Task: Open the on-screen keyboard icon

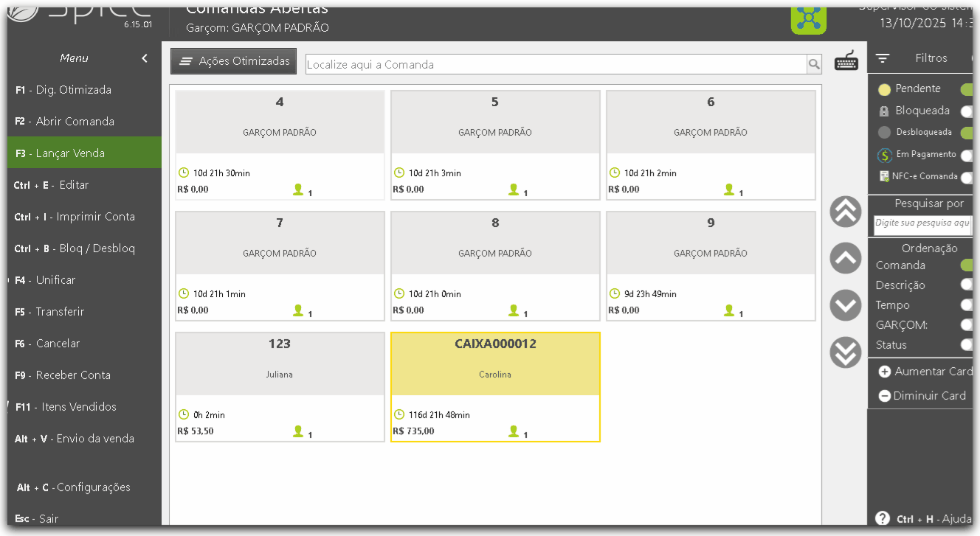Action: pos(846,61)
